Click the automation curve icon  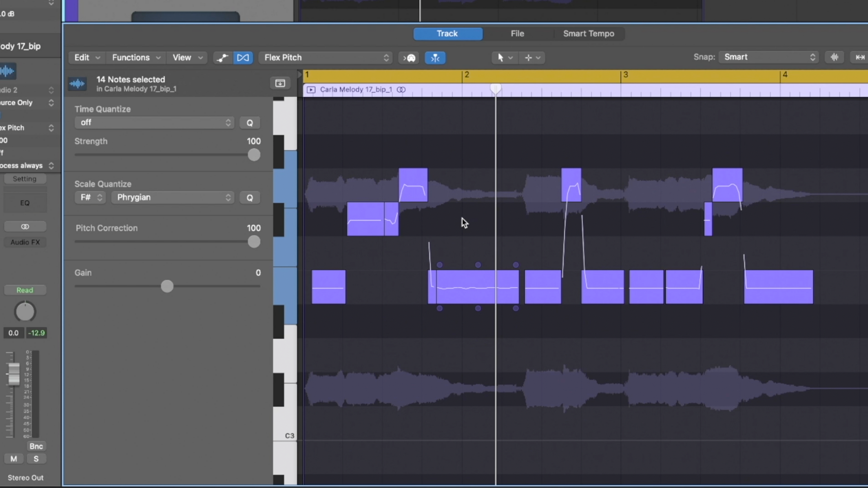(x=222, y=58)
